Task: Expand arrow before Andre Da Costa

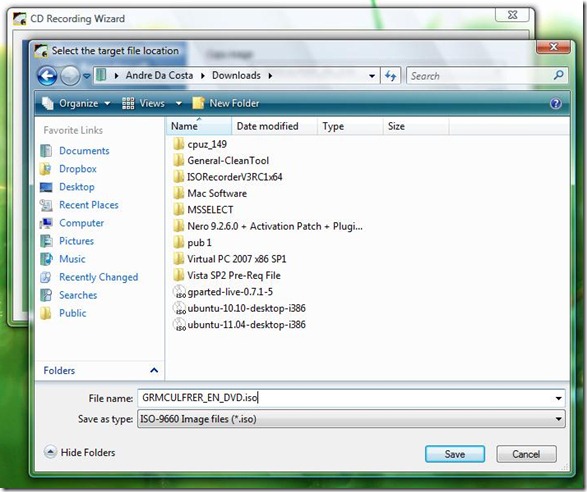Action: [116, 76]
